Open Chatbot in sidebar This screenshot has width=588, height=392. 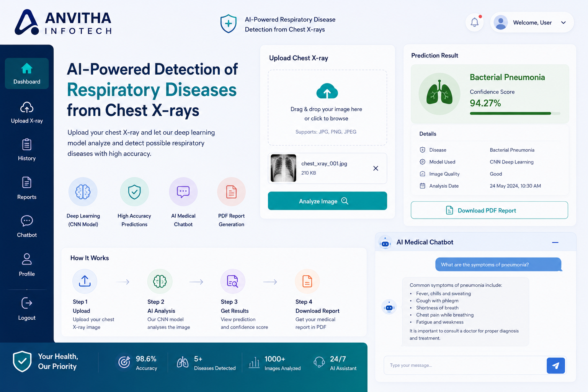(x=27, y=227)
